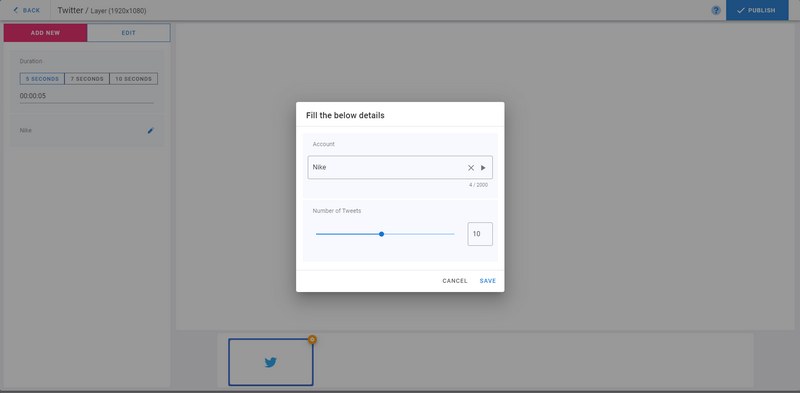The width and height of the screenshot is (800, 393).
Task: Select the 7 Seconds duration
Action: [87, 79]
